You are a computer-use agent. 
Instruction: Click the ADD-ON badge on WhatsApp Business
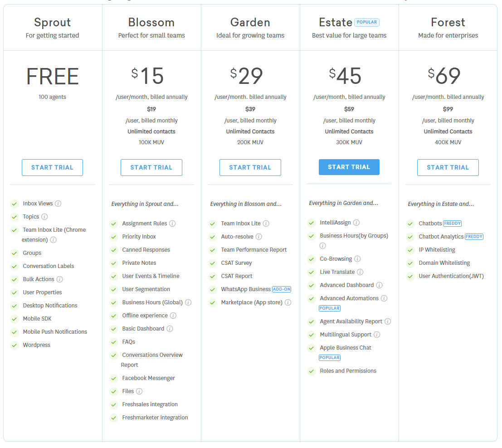pos(282,289)
